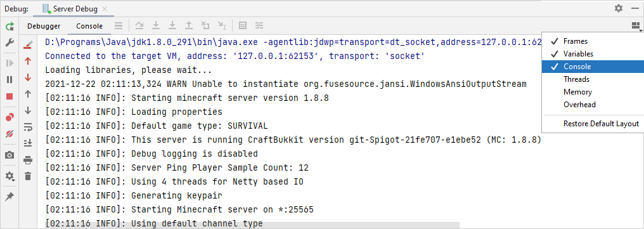Viewport: 644px width, 229px height.
Task: Toggle soft-wrap in console
Action: coord(28,127)
